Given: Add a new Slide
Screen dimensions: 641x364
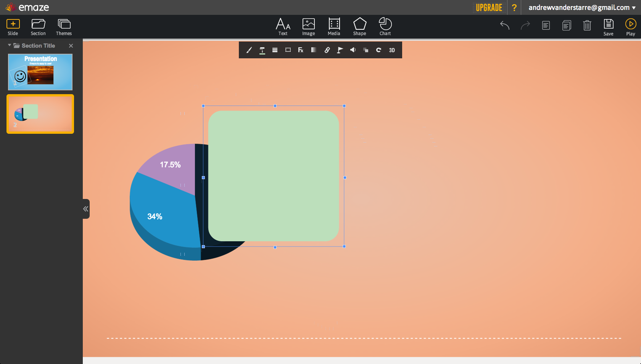Looking at the screenshot, I should click(x=13, y=27).
